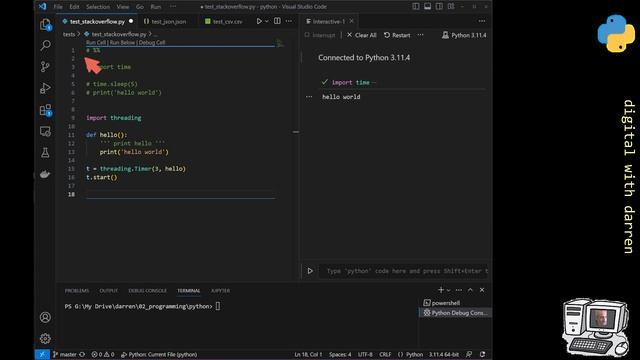Open the Remote Explorer view
Viewport: 640px width, 360px height.
(x=45, y=131)
